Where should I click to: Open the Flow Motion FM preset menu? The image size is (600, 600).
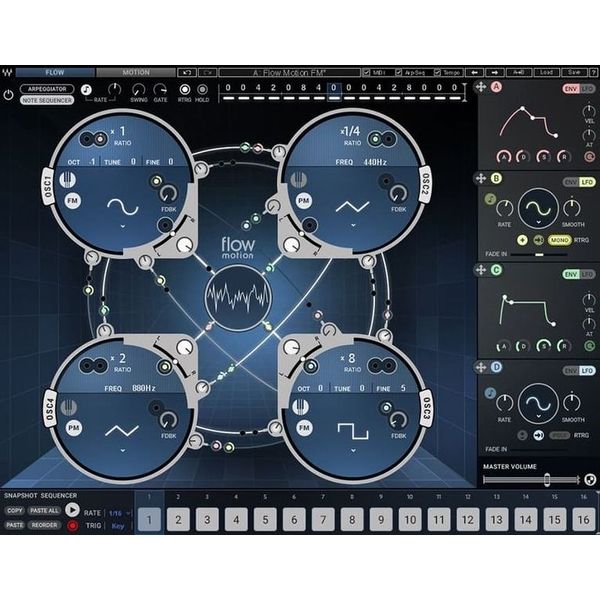[289, 72]
